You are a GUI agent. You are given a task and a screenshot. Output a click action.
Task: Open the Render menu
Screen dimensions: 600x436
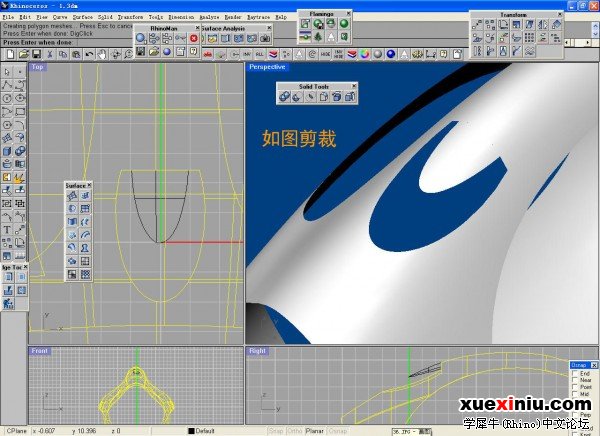pos(233,17)
